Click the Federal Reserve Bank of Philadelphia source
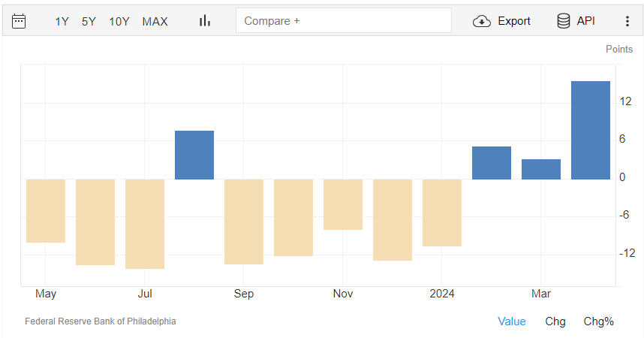Screen dimensions: 644x338 click(x=101, y=321)
